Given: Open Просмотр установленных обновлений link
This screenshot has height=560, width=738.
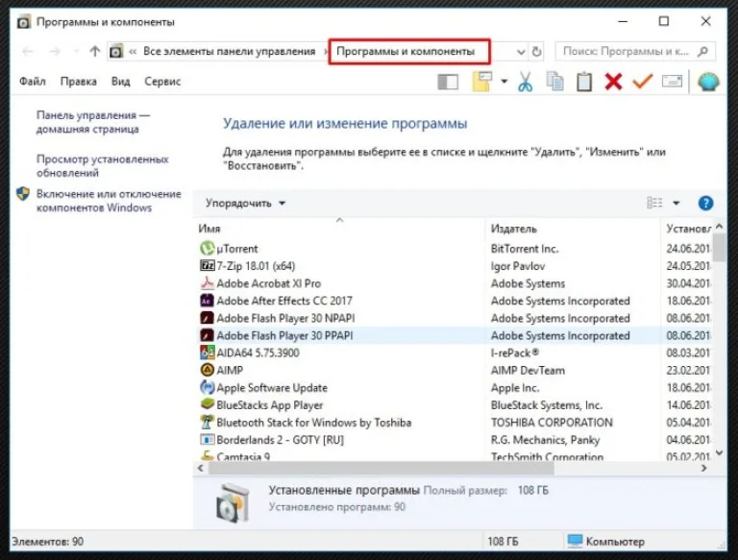Looking at the screenshot, I should coord(102,165).
